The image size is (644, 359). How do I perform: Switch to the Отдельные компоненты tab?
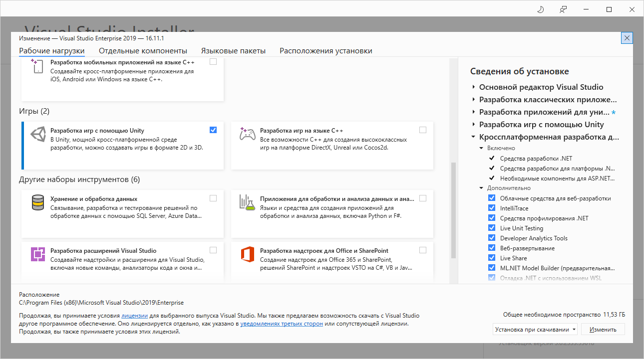143,51
